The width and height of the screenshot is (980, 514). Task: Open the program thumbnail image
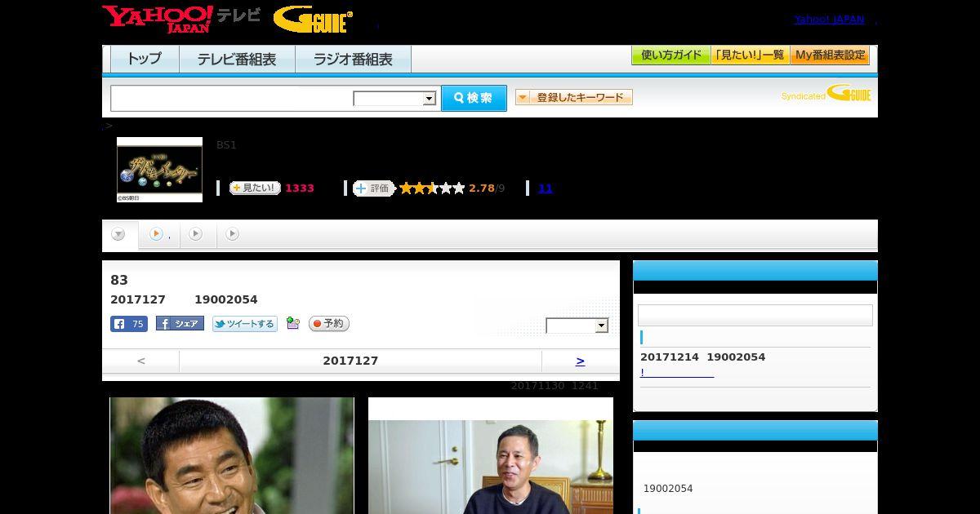pyautogui.click(x=159, y=169)
